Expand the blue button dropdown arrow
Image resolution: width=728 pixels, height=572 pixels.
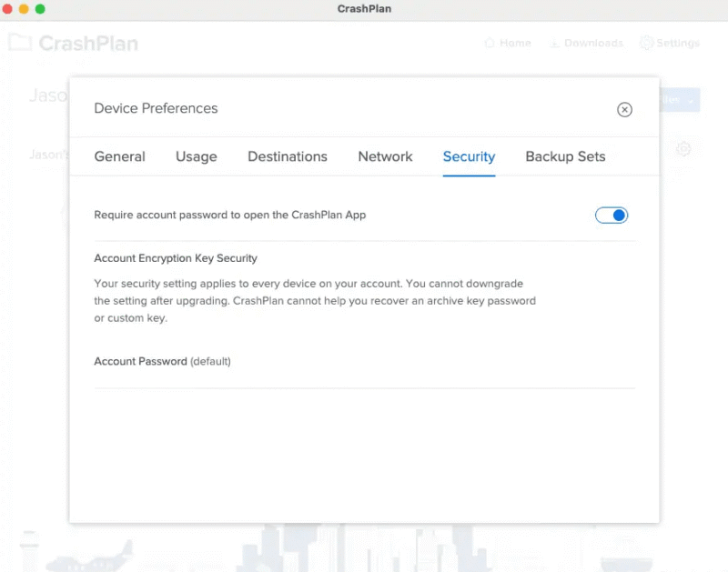pos(690,101)
